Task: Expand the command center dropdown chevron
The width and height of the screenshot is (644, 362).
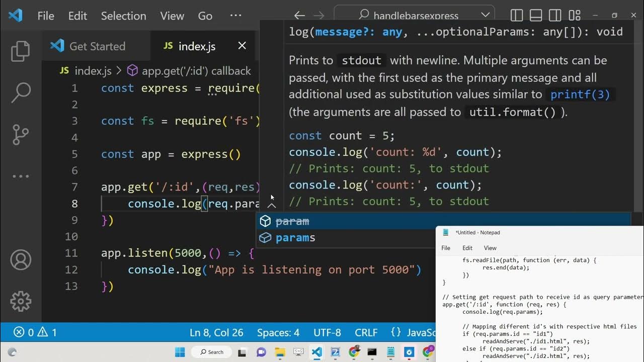Action: coord(485,16)
